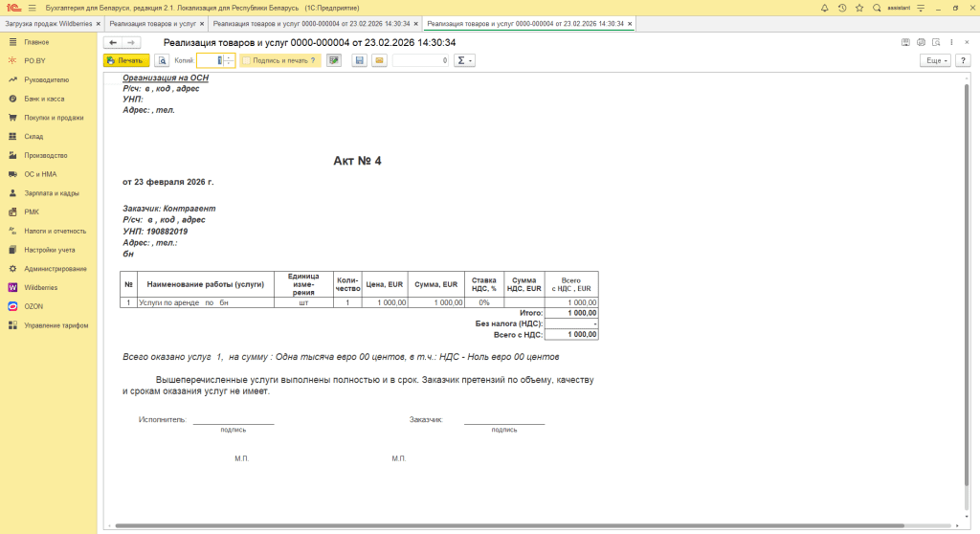Click the print preview magnifier icon
Screen dimensions: 980x534
click(x=163, y=60)
